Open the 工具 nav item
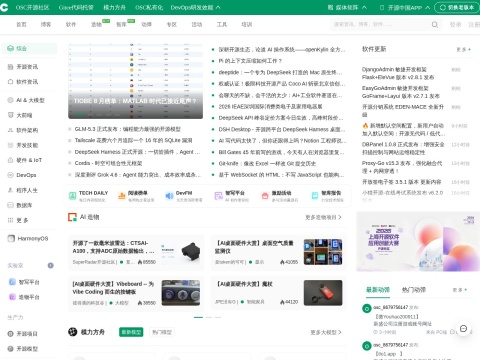480x360 pixels. coord(222,25)
